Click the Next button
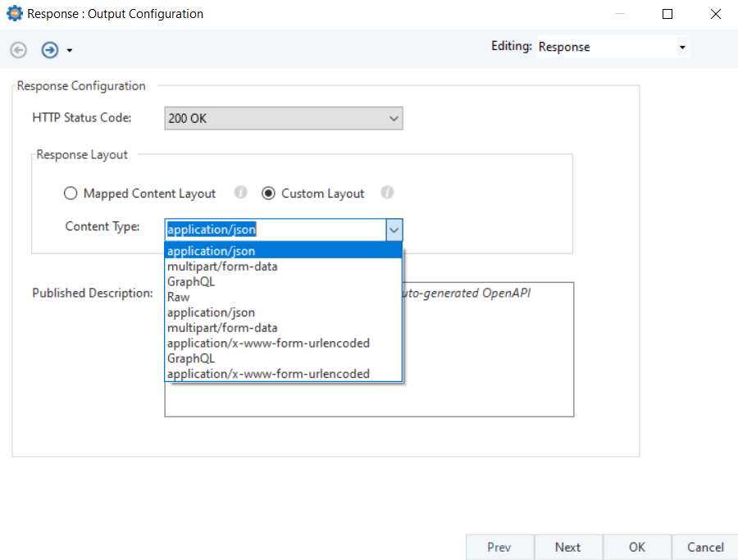Image resolution: width=738 pixels, height=560 pixels. coord(567,547)
